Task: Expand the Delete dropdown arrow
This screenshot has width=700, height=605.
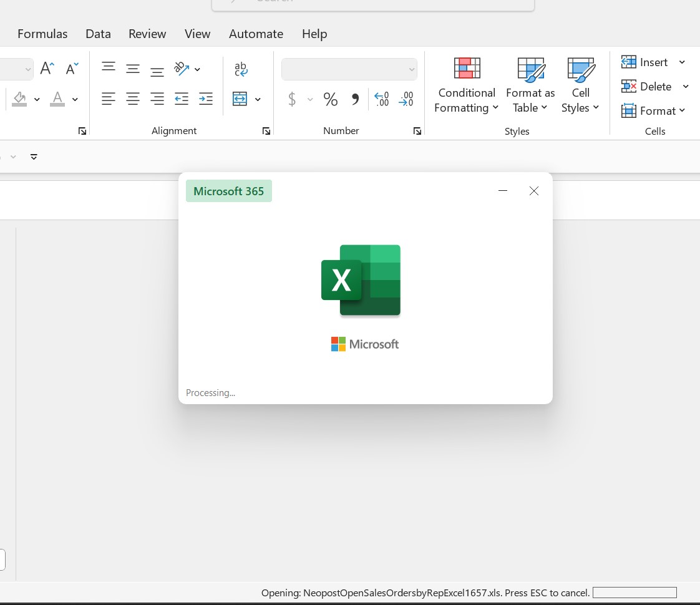Action: click(686, 86)
